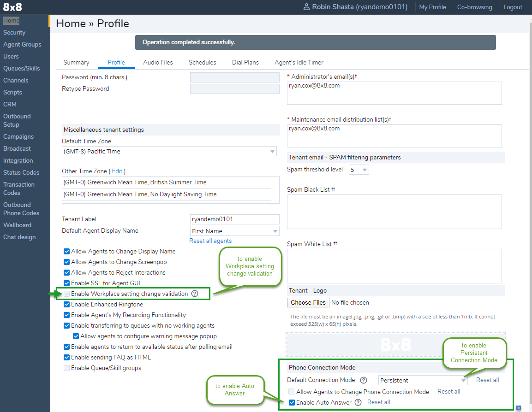Toggle Allow Agents to Change Display Name

coord(67,252)
